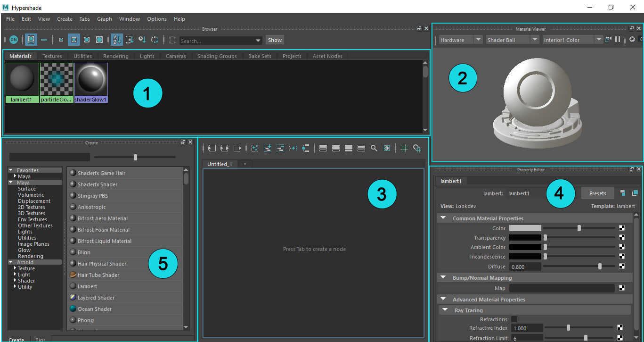This screenshot has width=644, height=342.
Task: Switch to the Textures tab
Action: (52, 56)
